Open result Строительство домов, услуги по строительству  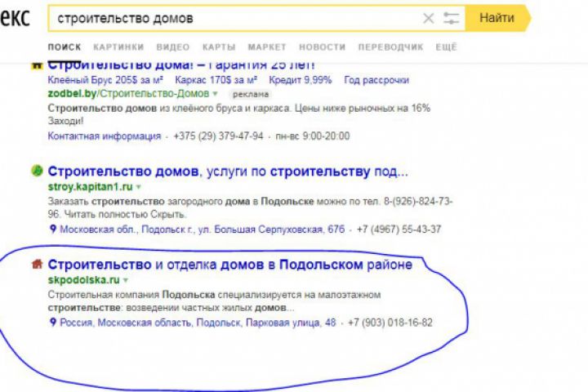click(x=228, y=171)
